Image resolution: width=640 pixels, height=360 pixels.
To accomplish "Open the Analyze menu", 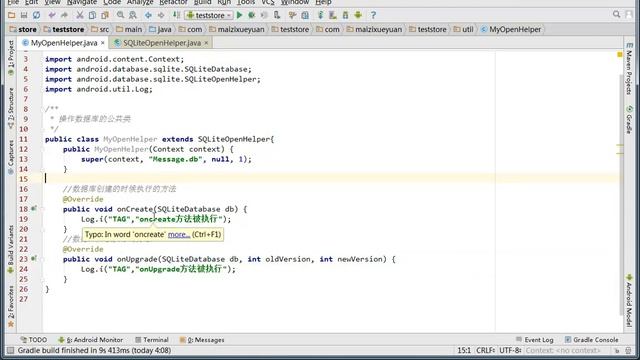I will [140, 2].
